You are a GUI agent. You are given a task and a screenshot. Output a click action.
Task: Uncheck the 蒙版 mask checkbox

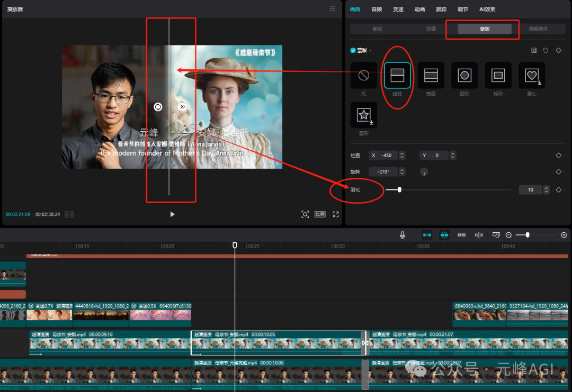[353, 50]
